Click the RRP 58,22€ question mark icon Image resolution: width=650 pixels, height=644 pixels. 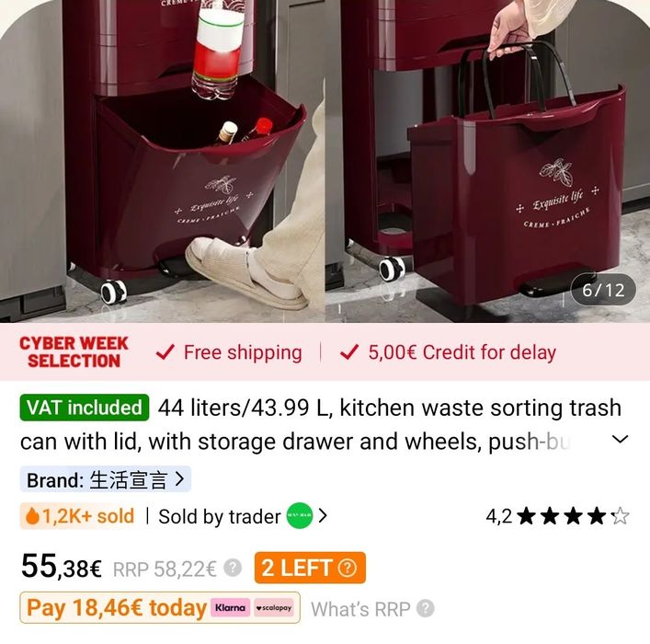233,568
